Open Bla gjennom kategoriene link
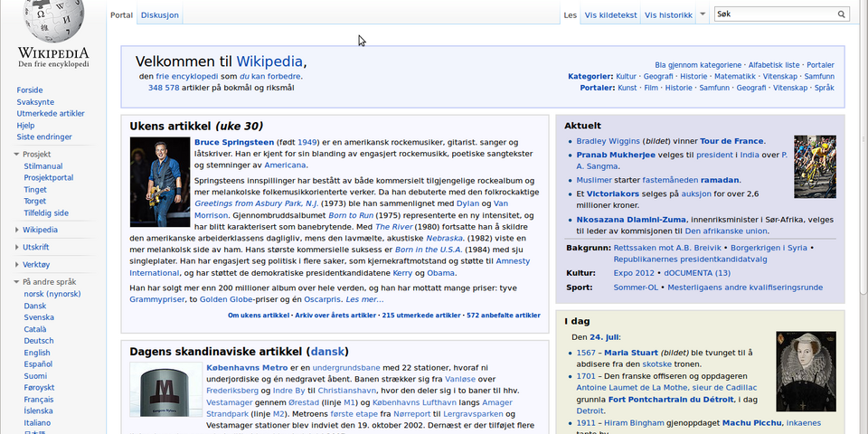 698,65
